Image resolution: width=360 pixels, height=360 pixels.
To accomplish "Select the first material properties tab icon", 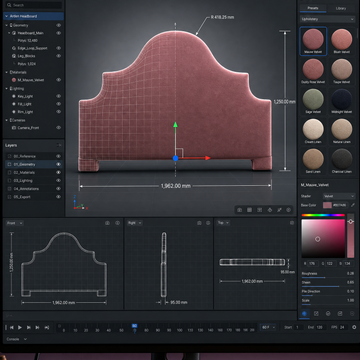I will (x=305, y=314).
